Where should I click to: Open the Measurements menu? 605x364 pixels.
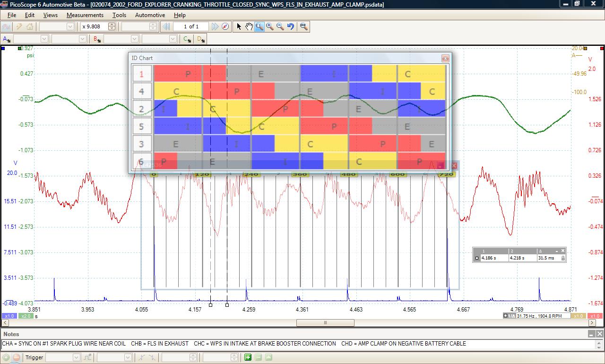(x=85, y=15)
